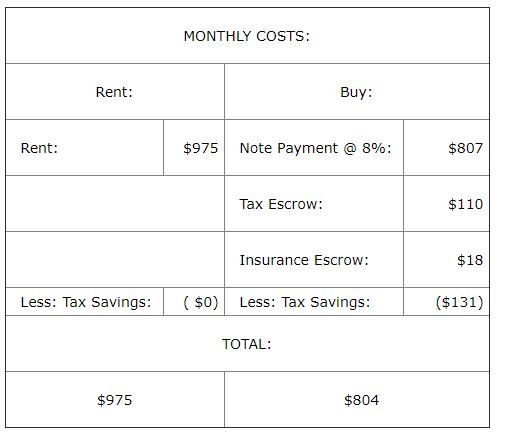Select the $804 buy total

361,400
